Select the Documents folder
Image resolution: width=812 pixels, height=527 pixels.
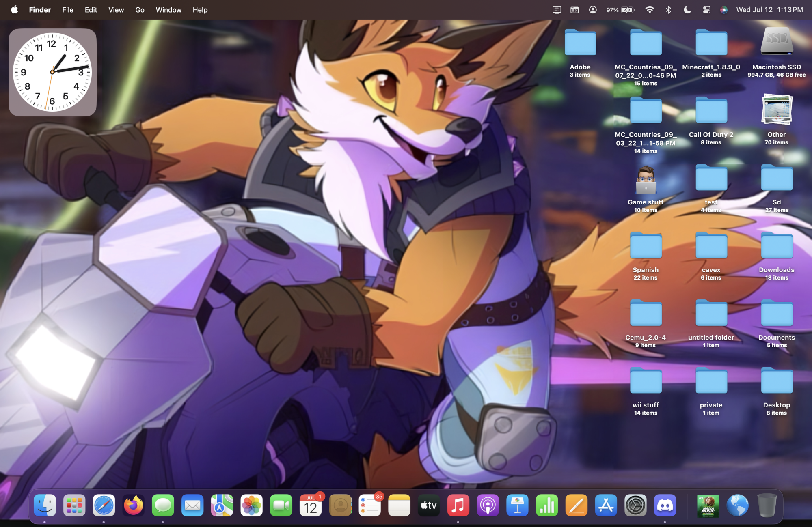(x=776, y=323)
